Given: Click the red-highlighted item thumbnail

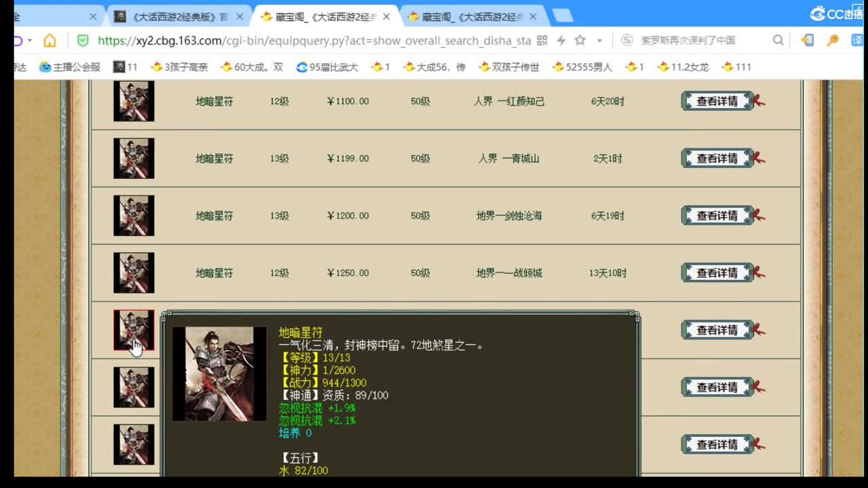Looking at the screenshot, I should coord(134,330).
